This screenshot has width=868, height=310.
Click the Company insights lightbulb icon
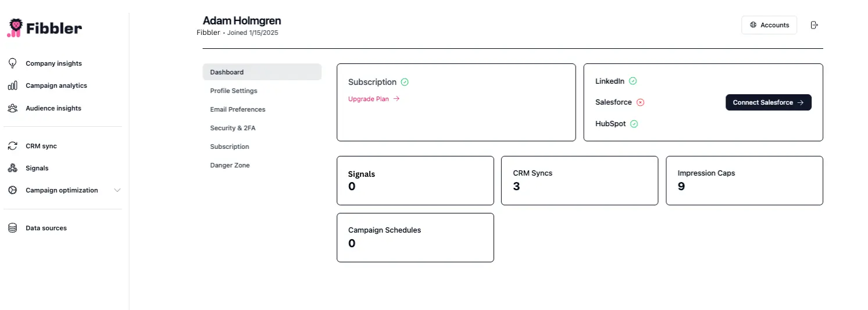(12, 63)
